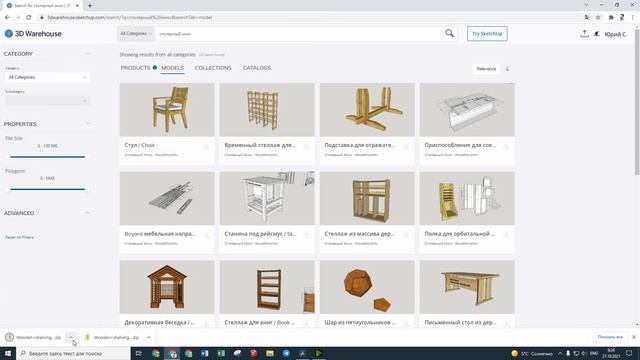Adjust the Polygons range slider
Viewport: 640px width, 360px height.
pos(47,189)
